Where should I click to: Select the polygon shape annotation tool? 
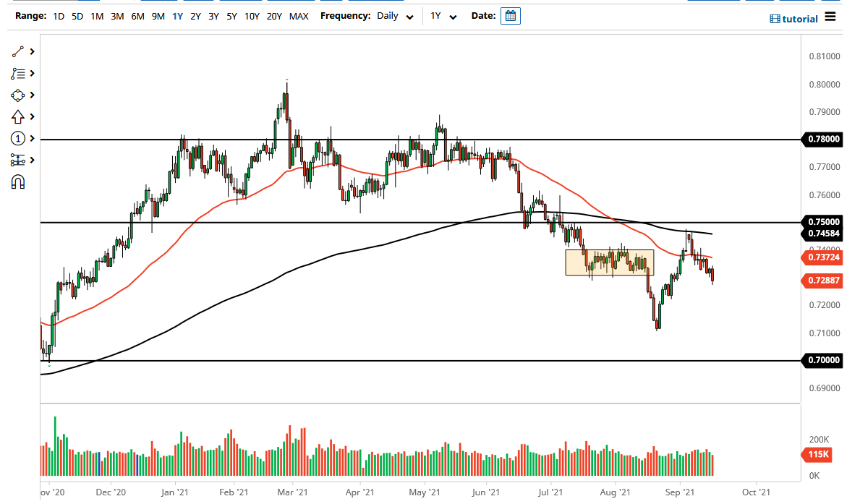(x=16, y=95)
